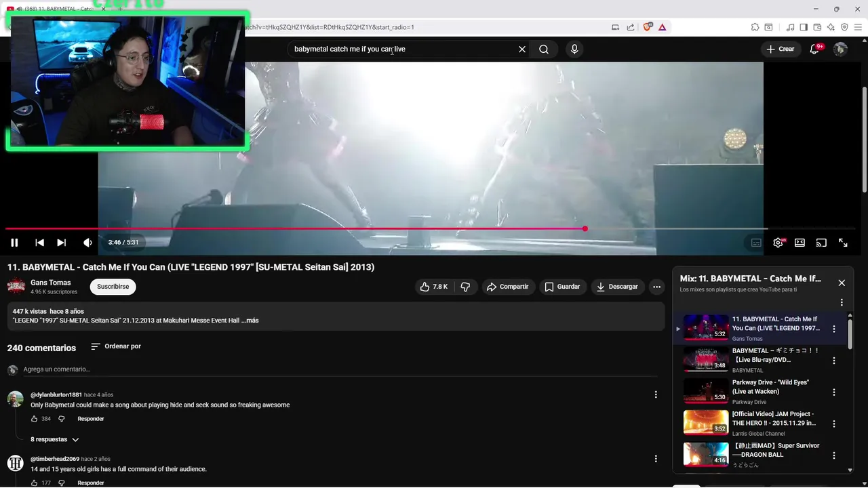Open the browser media control music icon
Screen dimensions: 868x488
[x=790, y=27]
